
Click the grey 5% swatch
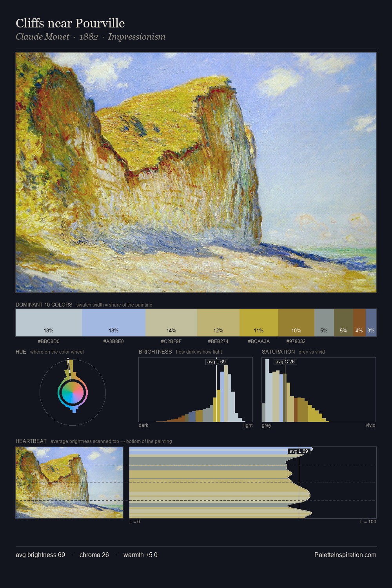click(x=324, y=323)
